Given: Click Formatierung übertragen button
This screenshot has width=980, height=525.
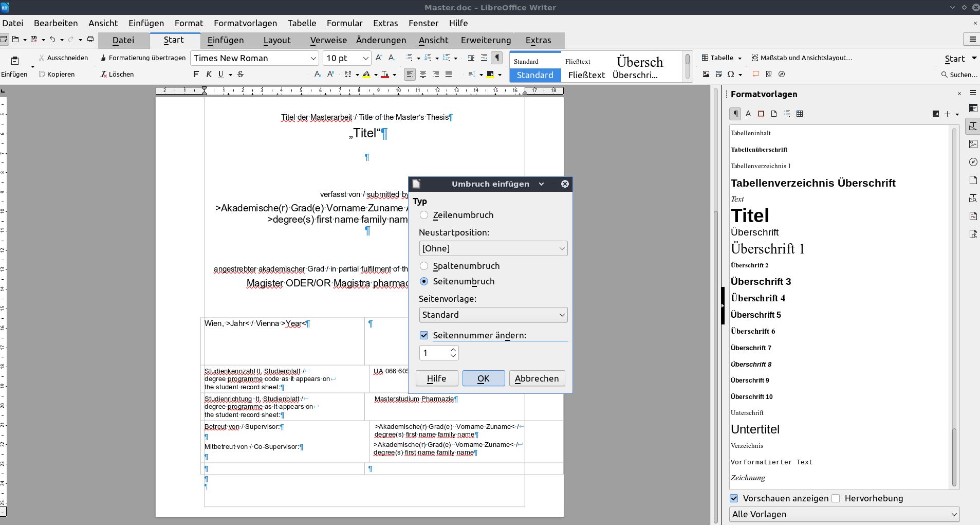Looking at the screenshot, I should pos(143,58).
